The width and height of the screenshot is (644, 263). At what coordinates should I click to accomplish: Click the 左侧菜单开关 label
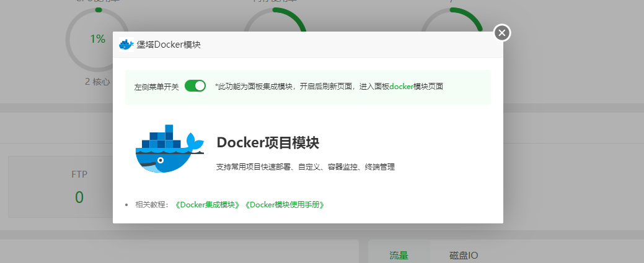pyautogui.click(x=156, y=87)
